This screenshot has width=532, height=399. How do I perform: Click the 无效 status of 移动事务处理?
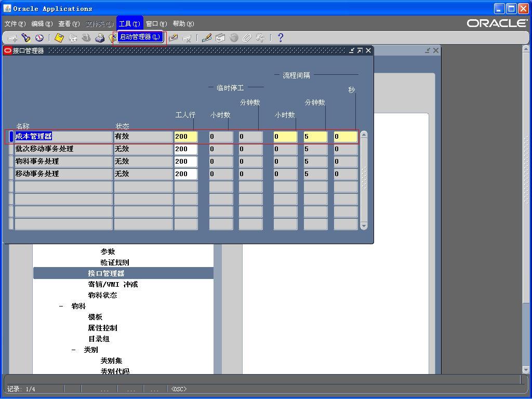(143, 174)
